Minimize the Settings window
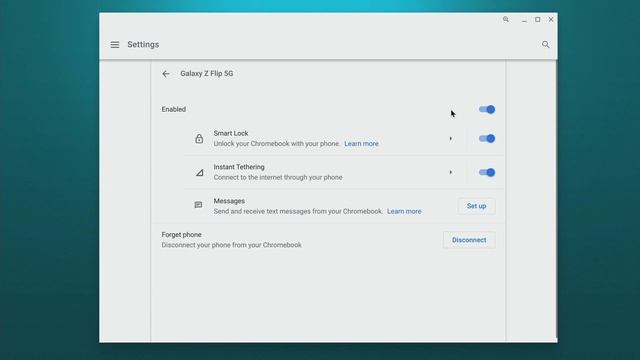640x360 pixels. 524,20
